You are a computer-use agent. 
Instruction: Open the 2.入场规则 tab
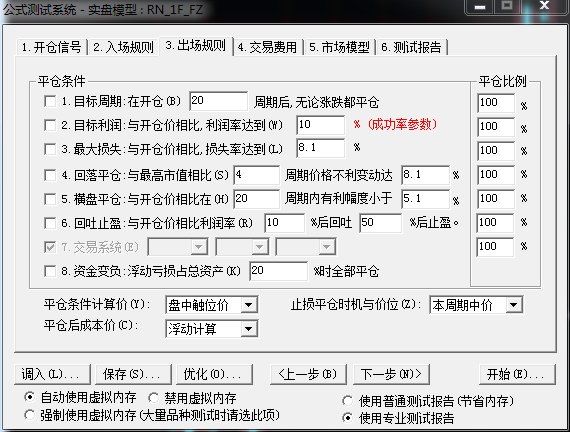[x=123, y=47]
